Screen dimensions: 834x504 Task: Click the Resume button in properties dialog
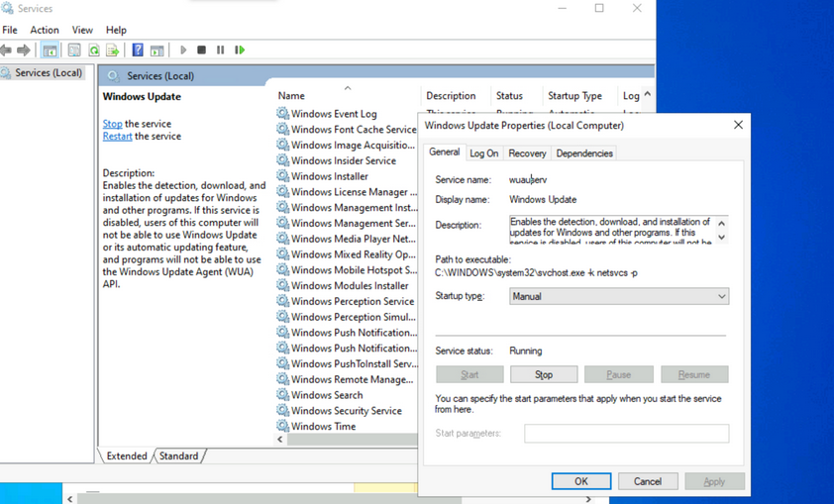click(694, 374)
